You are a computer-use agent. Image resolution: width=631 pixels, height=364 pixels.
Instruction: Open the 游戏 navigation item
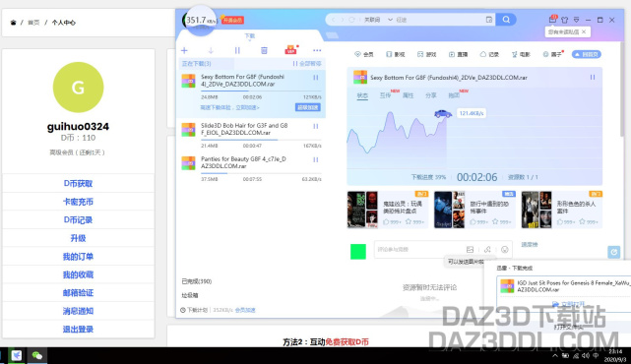tap(426, 54)
